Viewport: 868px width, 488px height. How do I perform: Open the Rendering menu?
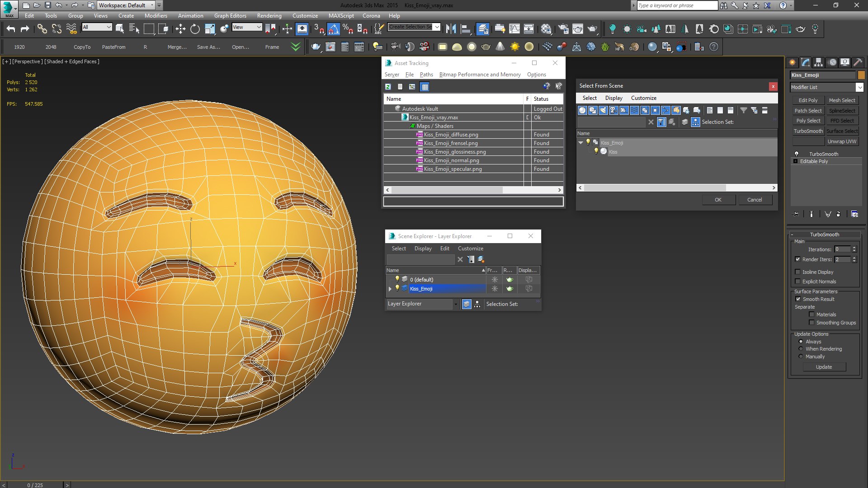[269, 16]
